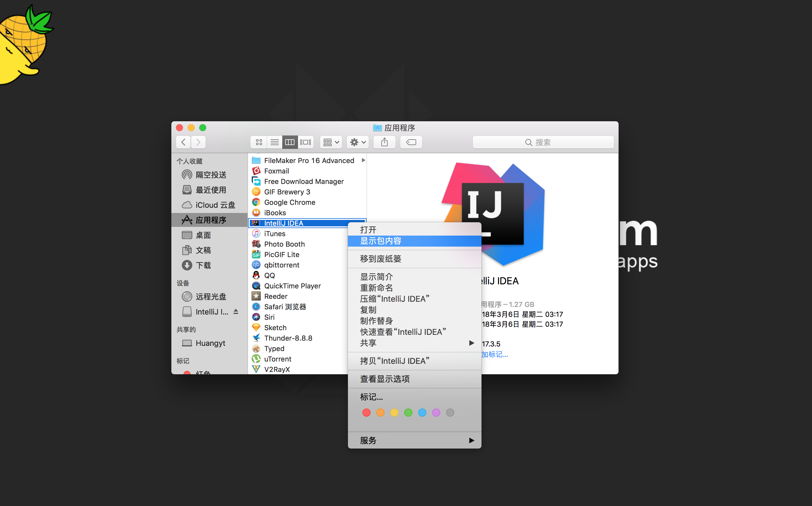The height and width of the screenshot is (506, 812).
Task: Open iCloud 云盘 in sidebar
Action: tap(209, 205)
